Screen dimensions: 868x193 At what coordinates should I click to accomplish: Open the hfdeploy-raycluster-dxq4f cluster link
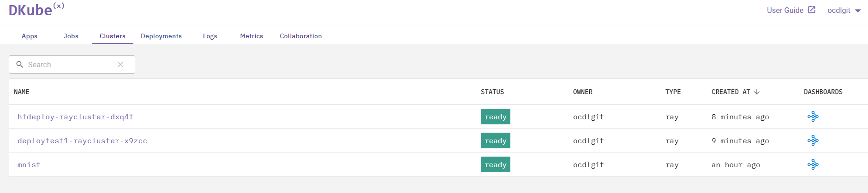[x=75, y=117]
